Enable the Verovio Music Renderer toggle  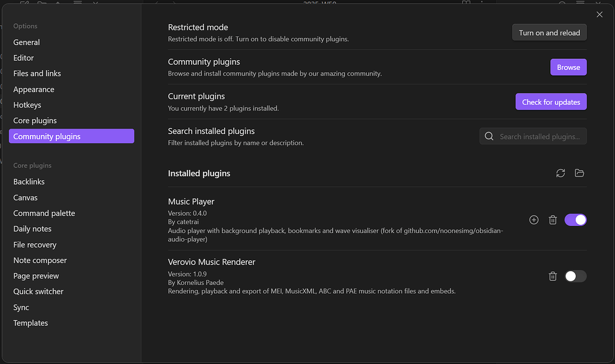coord(575,276)
